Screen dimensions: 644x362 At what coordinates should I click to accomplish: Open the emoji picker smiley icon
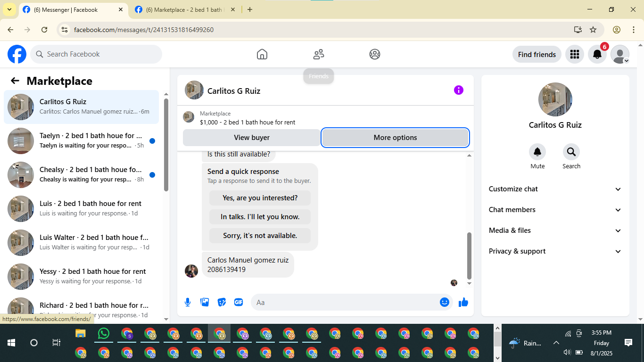[444, 302]
